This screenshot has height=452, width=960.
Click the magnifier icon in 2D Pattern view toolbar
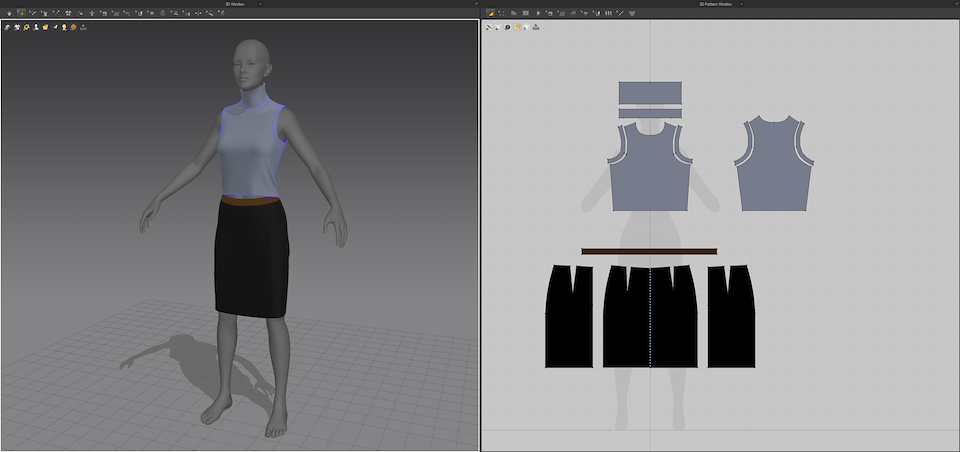[507, 27]
